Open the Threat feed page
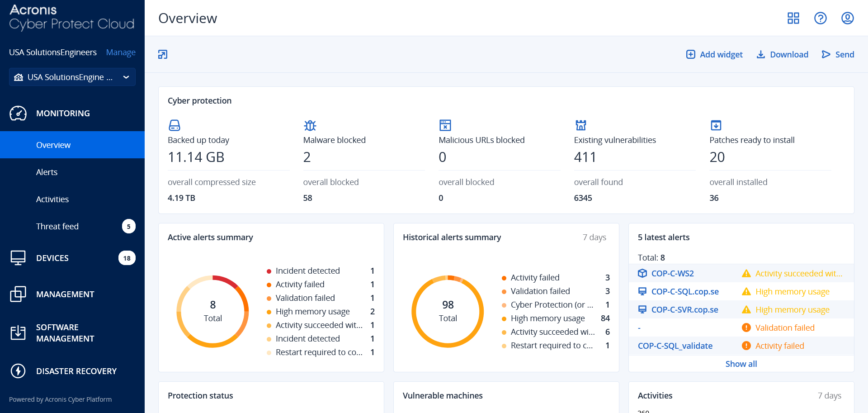Image resolution: width=868 pixels, height=413 pixels. point(57,226)
